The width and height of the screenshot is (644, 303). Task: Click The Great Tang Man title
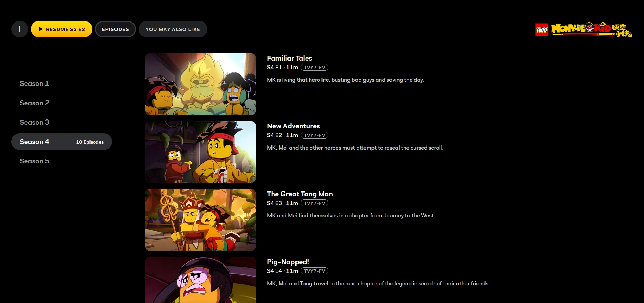(300, 194)
